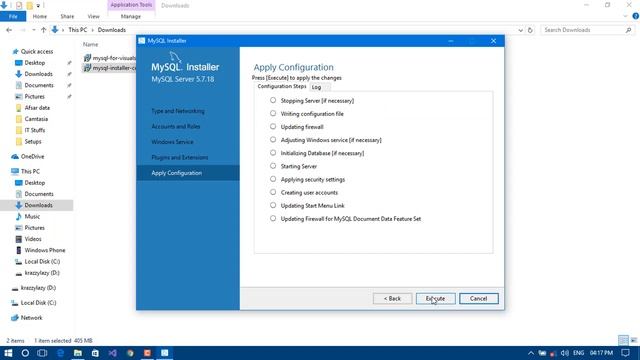Click New Folder icon in title bar toolbar
640x360 pixels.
(x=29, y=5)
